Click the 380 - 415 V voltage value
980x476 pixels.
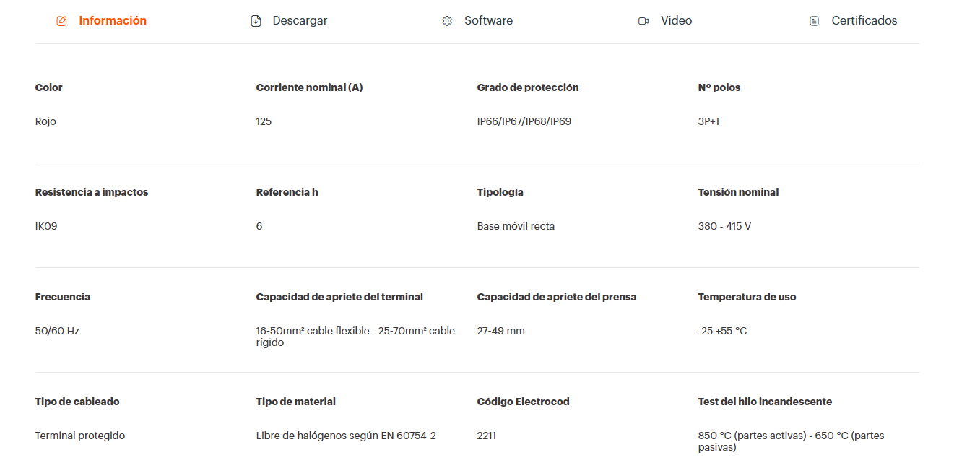tap(724, 226)
